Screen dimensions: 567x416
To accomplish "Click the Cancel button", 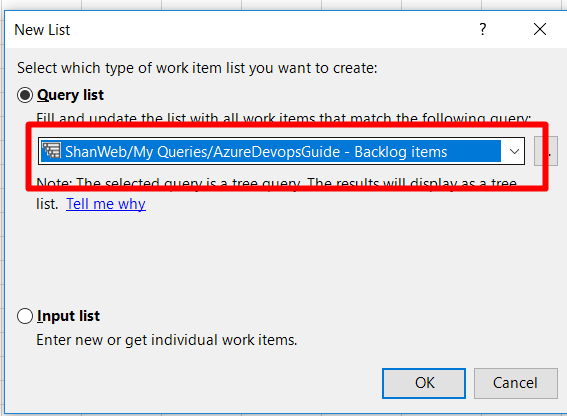I will point(516,383).
